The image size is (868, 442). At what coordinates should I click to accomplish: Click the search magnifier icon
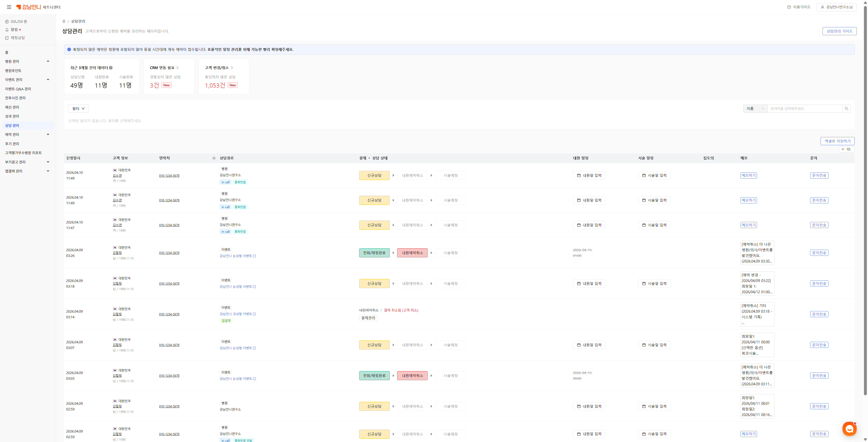click(x=846, y=108)
